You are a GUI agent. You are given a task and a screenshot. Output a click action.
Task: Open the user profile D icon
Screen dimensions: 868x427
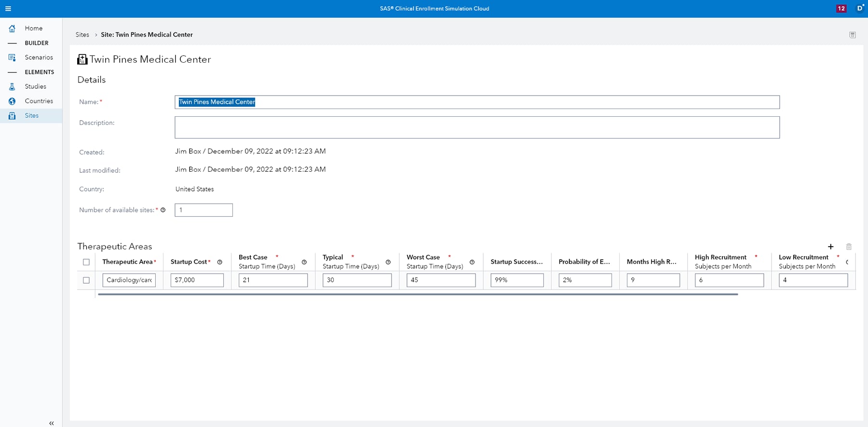pyautogui.click(x=859, y=9)
